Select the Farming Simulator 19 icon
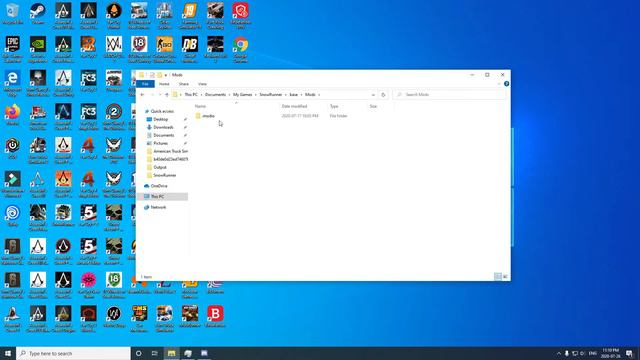640x360 pixels. point(190,11)
